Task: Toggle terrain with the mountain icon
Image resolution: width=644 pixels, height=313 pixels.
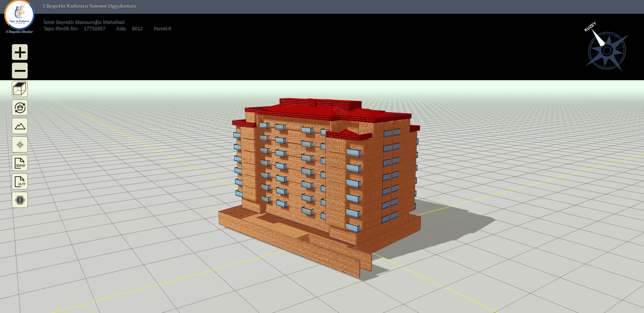Action: 20,126
